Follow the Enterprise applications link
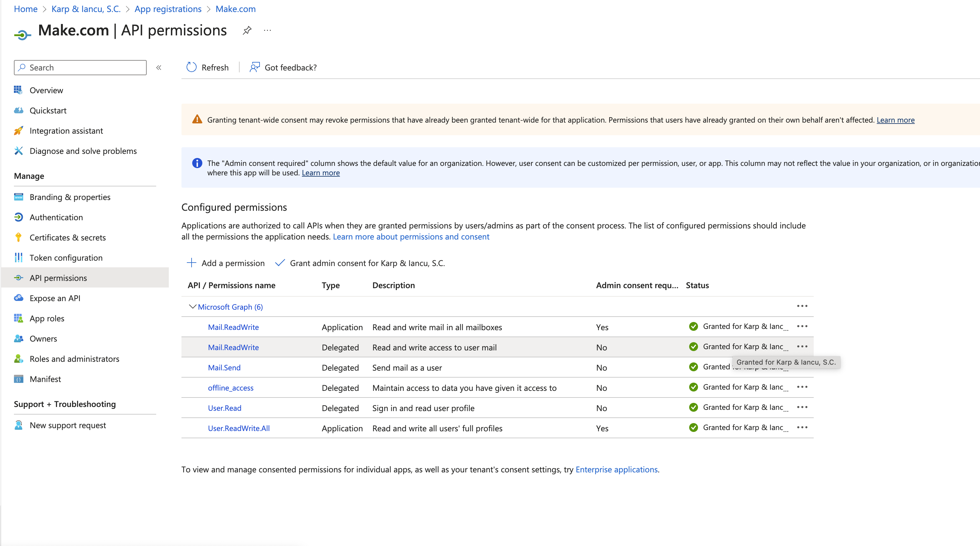The width and height of the screenshot is (980, 546). (x=616, y=469)
